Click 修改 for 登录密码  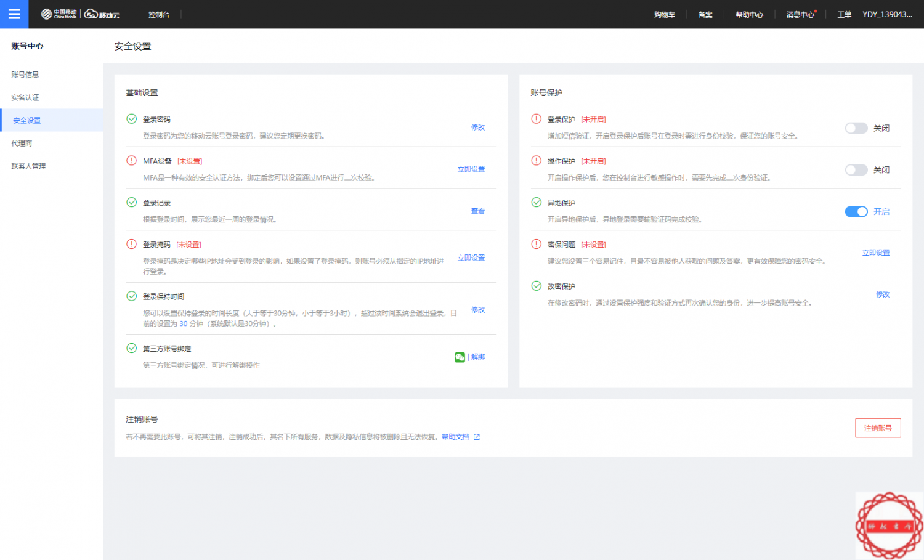(478, 128)
